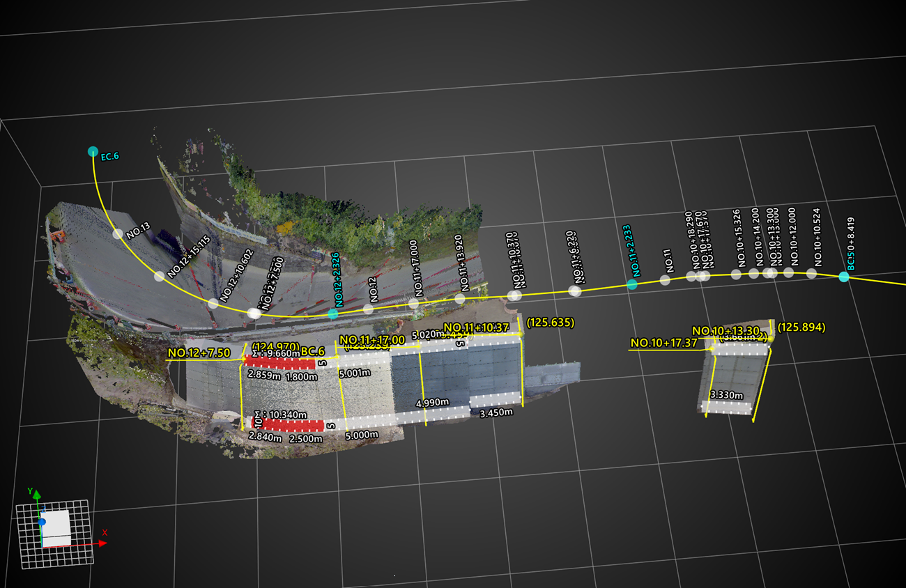Screen dimensions: 906x588
Task: Click the cyan EC.6 alignment point
Action: [x=93, y=151]
